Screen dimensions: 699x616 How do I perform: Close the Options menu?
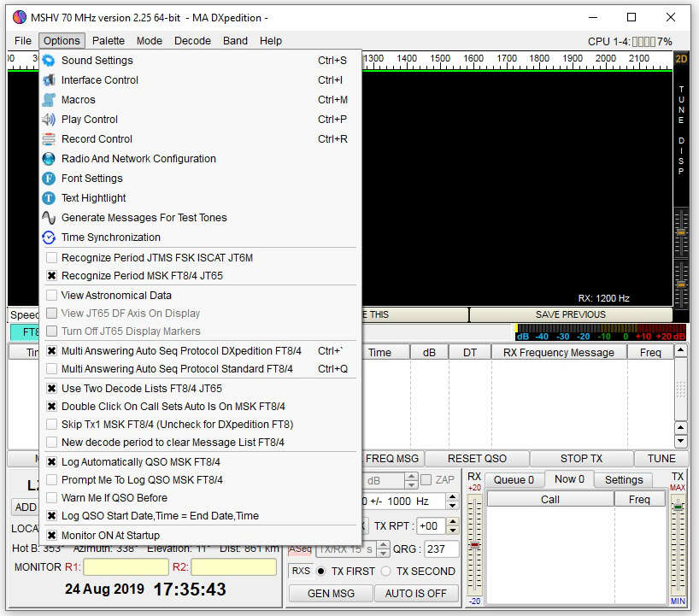pos(62,41)
